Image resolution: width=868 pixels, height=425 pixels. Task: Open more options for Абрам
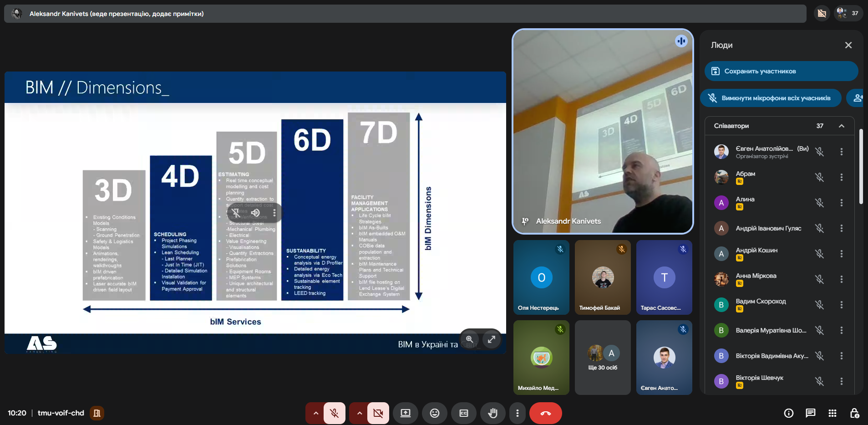tap(842, 177)
